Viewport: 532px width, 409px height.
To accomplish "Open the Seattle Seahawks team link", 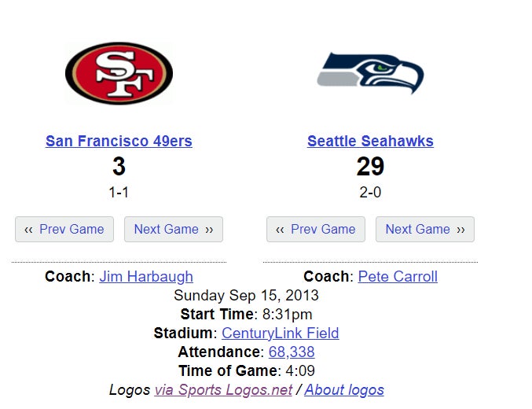I will click(x=370, y=142).
